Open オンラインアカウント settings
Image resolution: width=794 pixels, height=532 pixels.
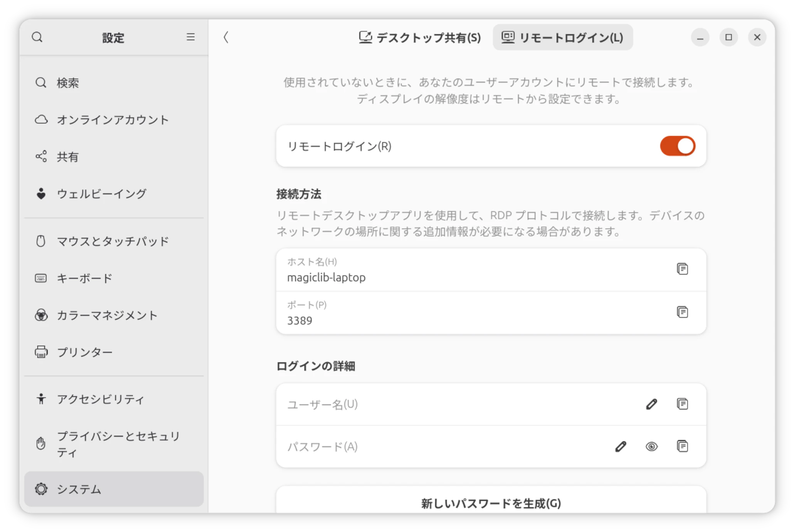click(x=114, y=120)
